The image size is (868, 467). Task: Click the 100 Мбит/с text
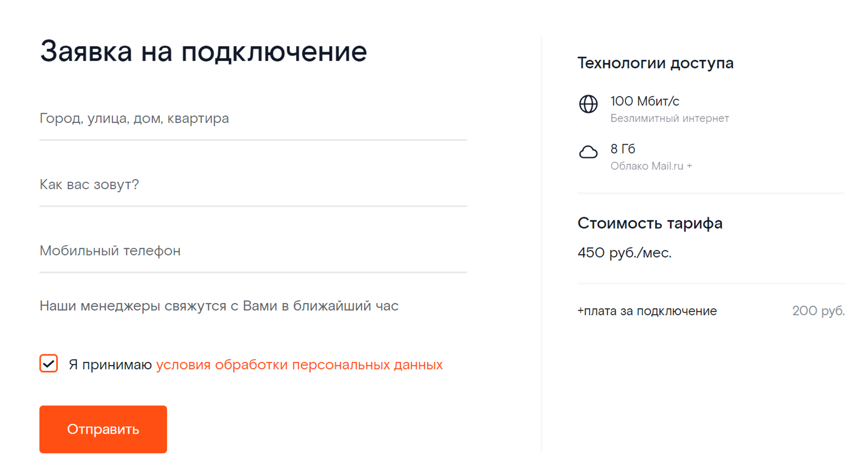point(645,101)
